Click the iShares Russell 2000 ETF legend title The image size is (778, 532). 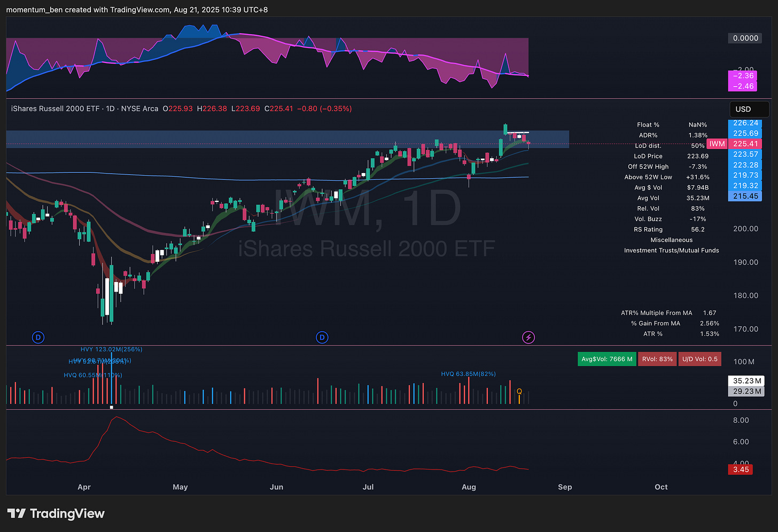(x=55, y=108)
